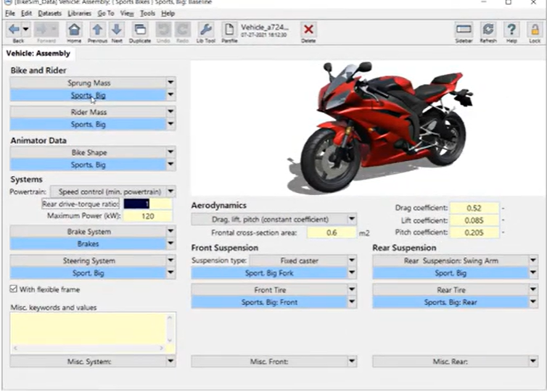The width and height of the screenshot is (547, 392).
Task: Expand the Brake System library dropdown arrow
Action: pos(170,231)
